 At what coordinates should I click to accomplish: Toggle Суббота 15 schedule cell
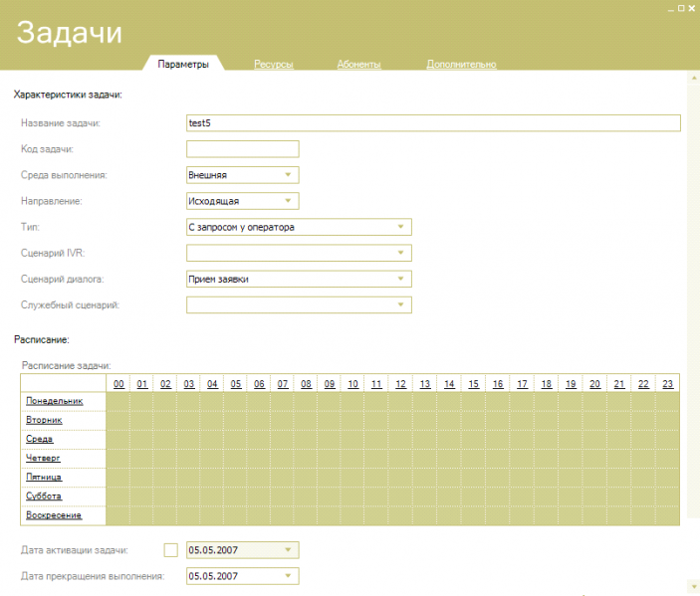473,497
